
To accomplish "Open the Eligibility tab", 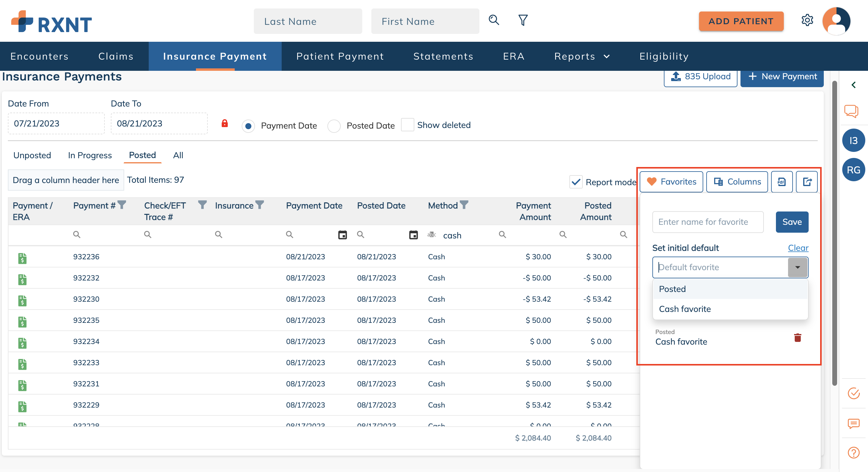I will (x=664, y=56).
